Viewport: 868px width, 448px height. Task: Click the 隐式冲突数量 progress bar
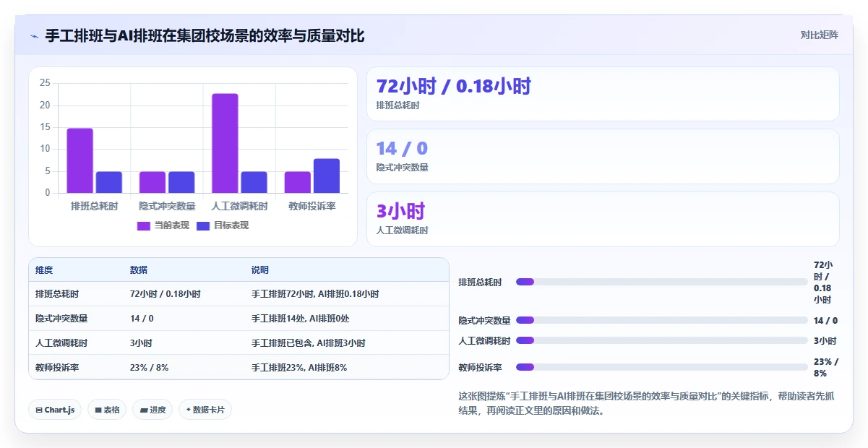coord(662,320)
